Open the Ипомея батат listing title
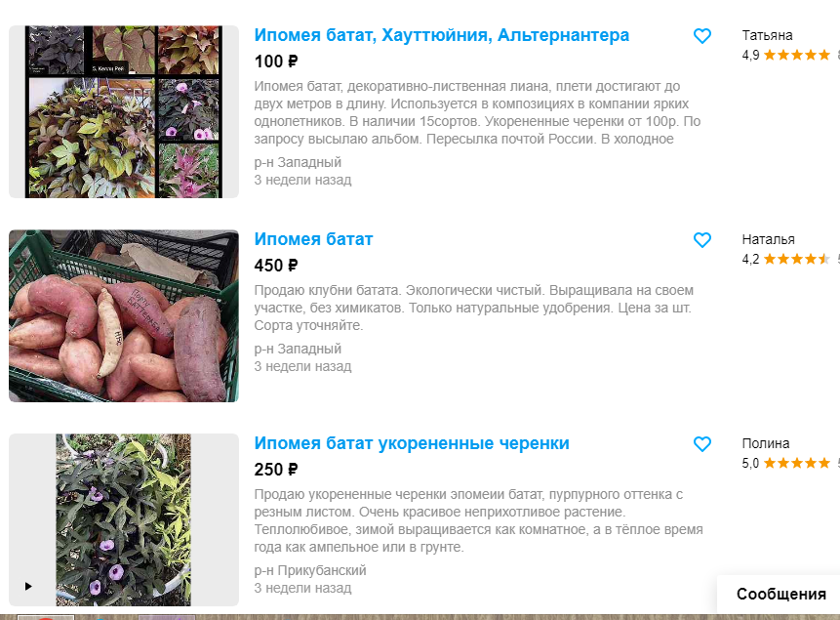 [x=313, y=239]
